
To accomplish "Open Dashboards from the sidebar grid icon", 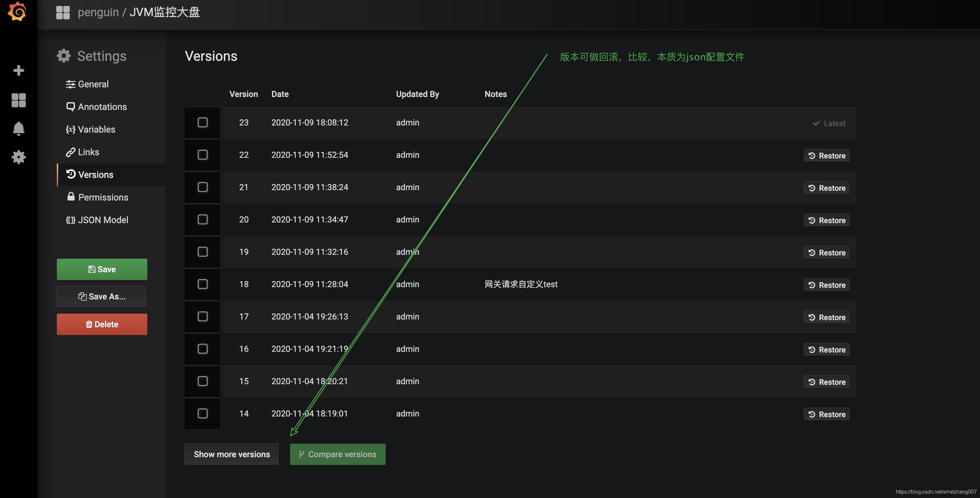I will coord(18,100).
